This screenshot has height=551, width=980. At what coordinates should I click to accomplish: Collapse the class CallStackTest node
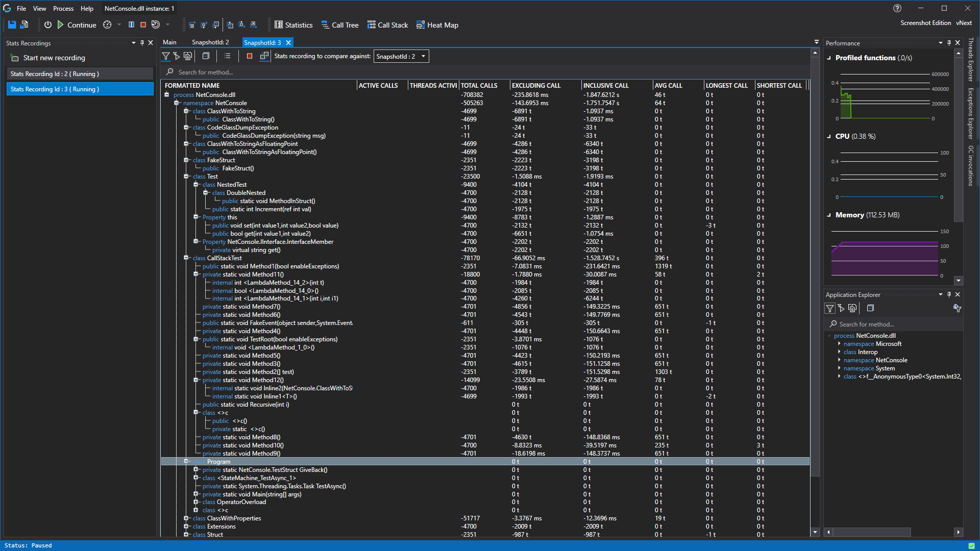[186, 258]
